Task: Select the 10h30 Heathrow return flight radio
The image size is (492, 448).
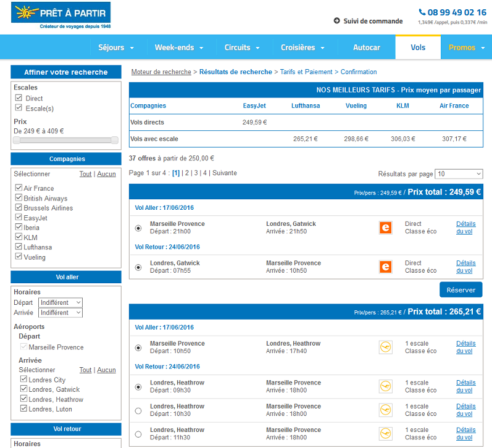Action: pyautogui.click(x=138, y=410)
